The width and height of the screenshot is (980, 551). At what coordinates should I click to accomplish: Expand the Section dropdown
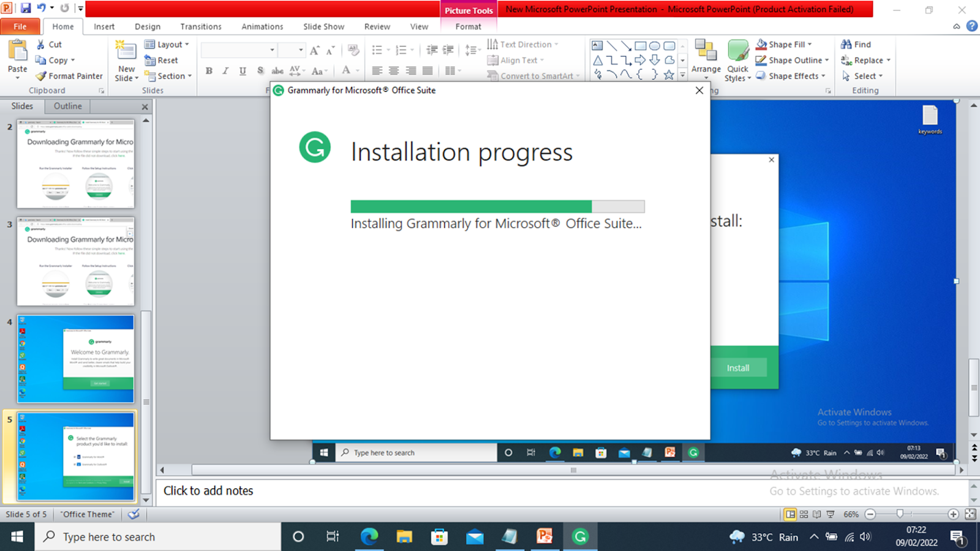(x=168, y=76)
